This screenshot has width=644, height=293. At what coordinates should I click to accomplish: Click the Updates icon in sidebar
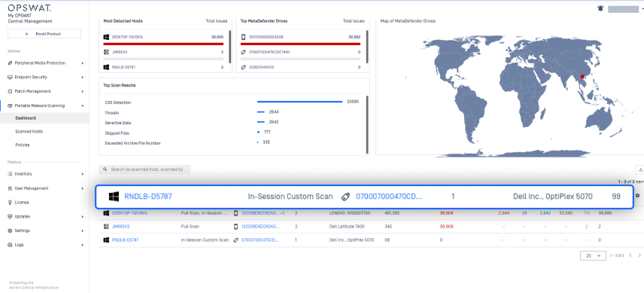(11, 217)
